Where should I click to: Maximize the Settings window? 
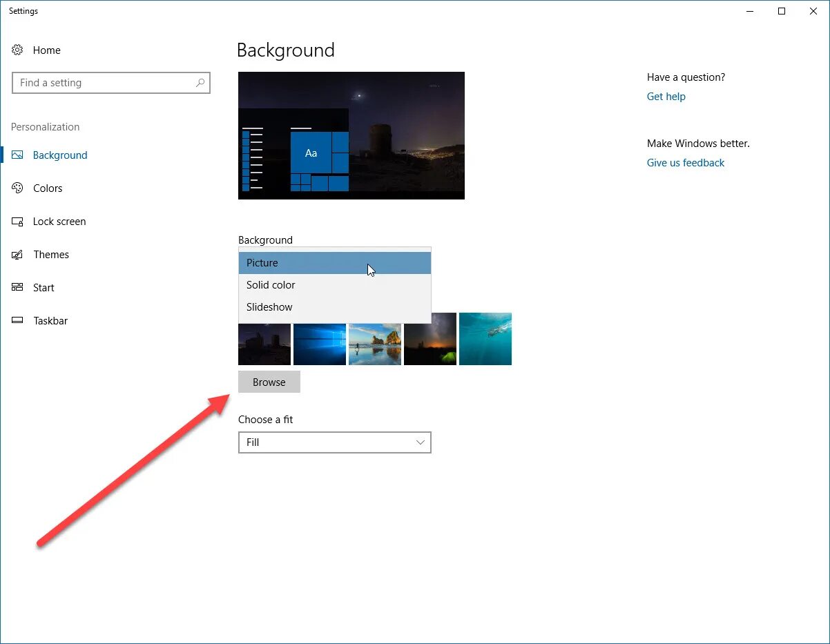(x=782, y=11)
